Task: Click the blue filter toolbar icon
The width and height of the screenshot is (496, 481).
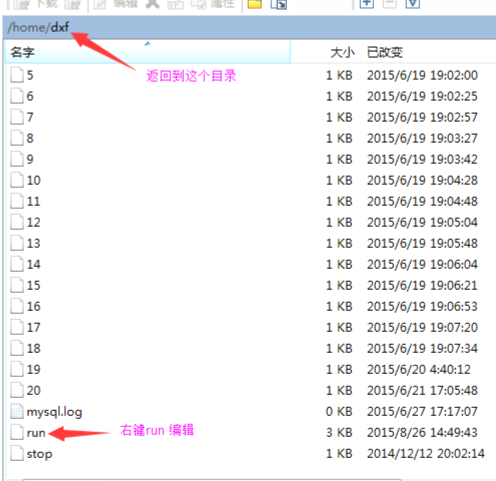Action: 413,4
